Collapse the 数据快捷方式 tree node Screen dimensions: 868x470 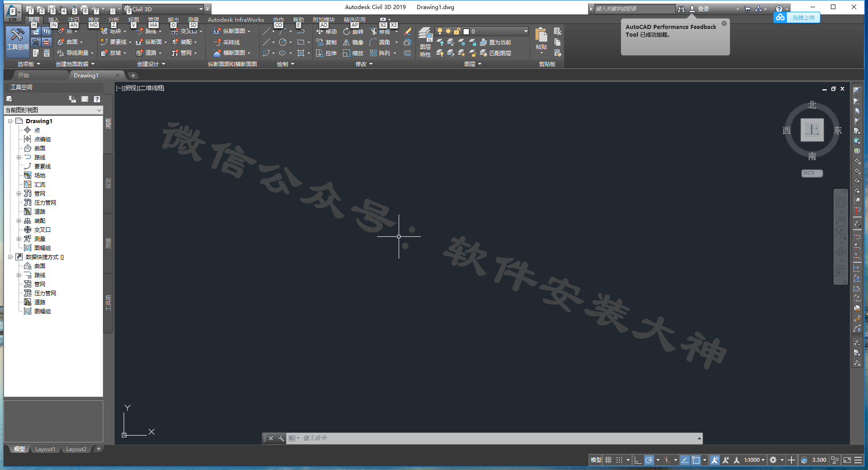pos(10,257)
